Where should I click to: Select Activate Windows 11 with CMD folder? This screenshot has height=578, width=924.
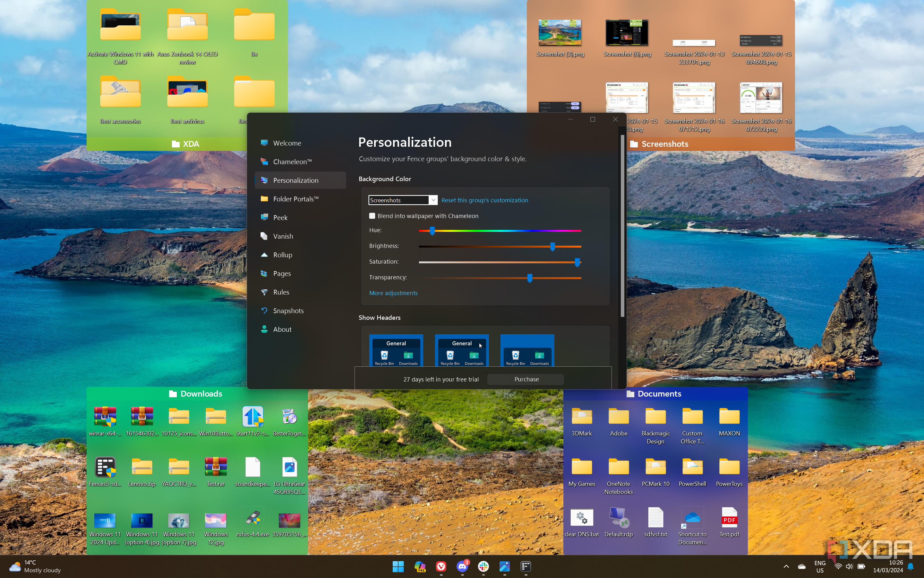(x=120, y=36)
